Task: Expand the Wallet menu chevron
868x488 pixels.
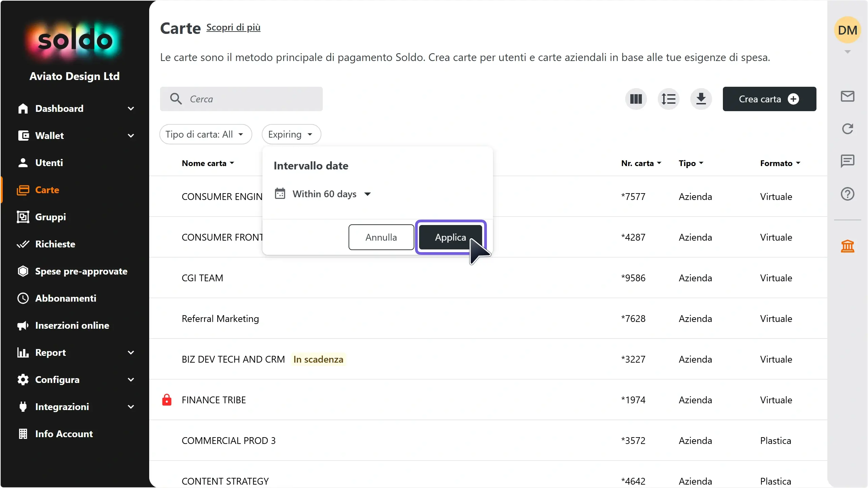Action: [x=131, y=136]
